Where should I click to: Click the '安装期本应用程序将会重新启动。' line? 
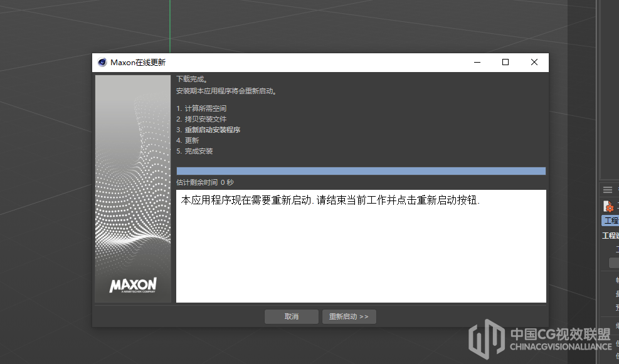[x=226, y=91]
